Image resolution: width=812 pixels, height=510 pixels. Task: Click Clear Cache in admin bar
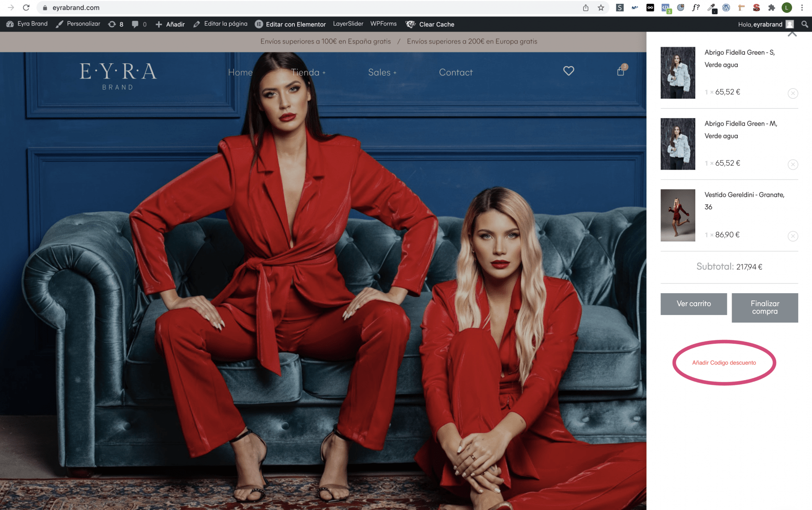tap(430, 24)
